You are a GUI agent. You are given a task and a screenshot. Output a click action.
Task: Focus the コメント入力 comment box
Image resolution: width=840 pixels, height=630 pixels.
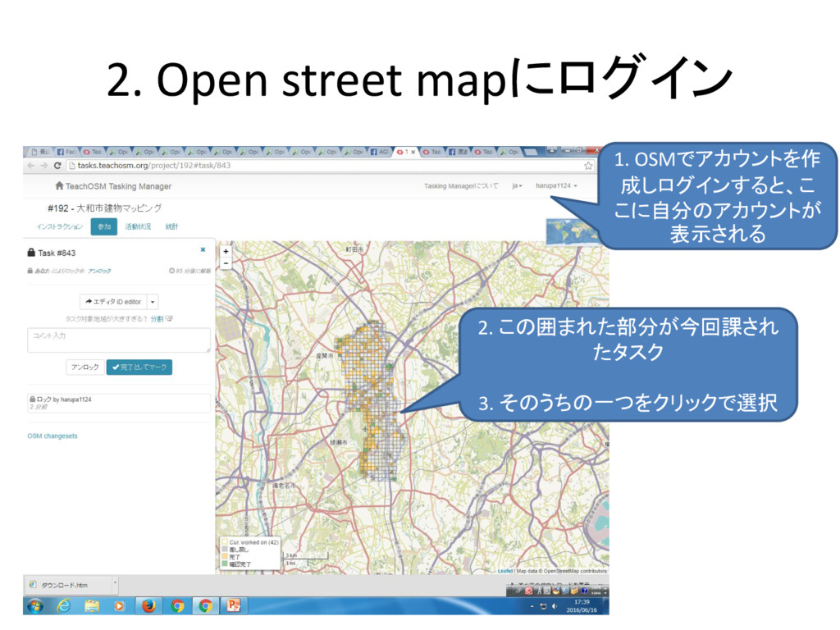coord(119,340)
